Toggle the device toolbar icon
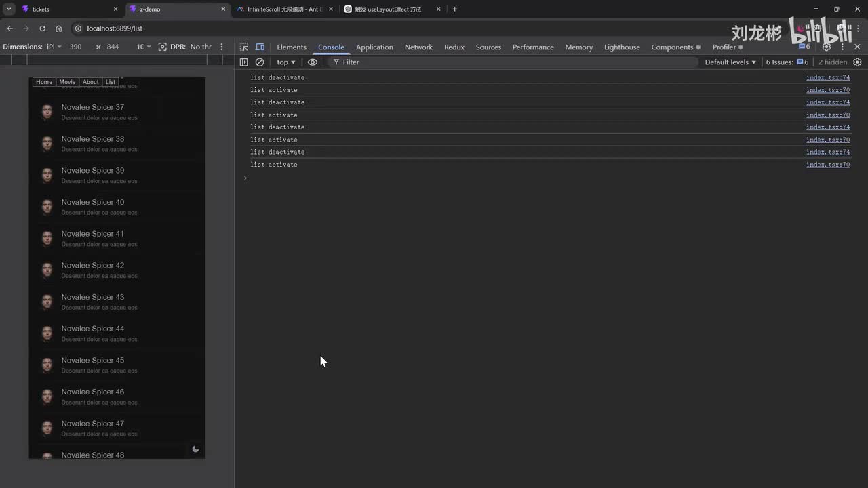The image size is (868, 488). click(260, 47)
